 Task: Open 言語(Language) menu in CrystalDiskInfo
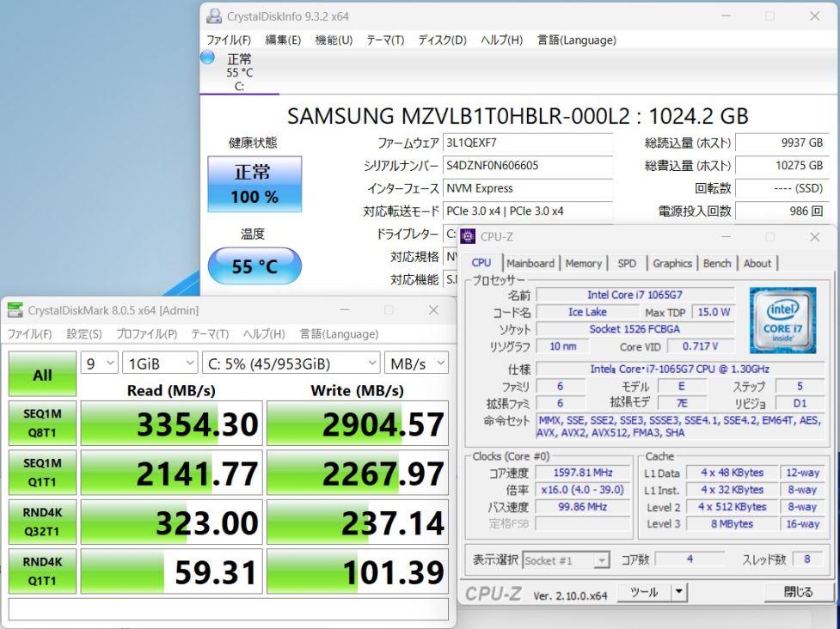coord(576,40)
